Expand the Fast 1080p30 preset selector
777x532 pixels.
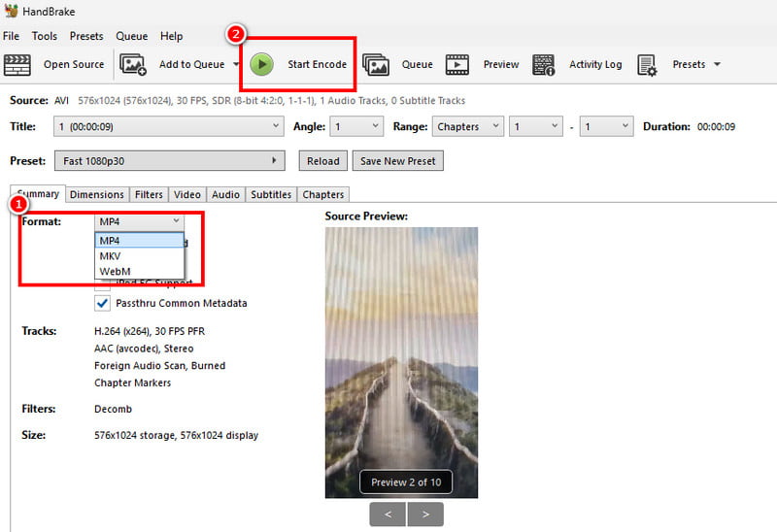[x=169, y=161]
